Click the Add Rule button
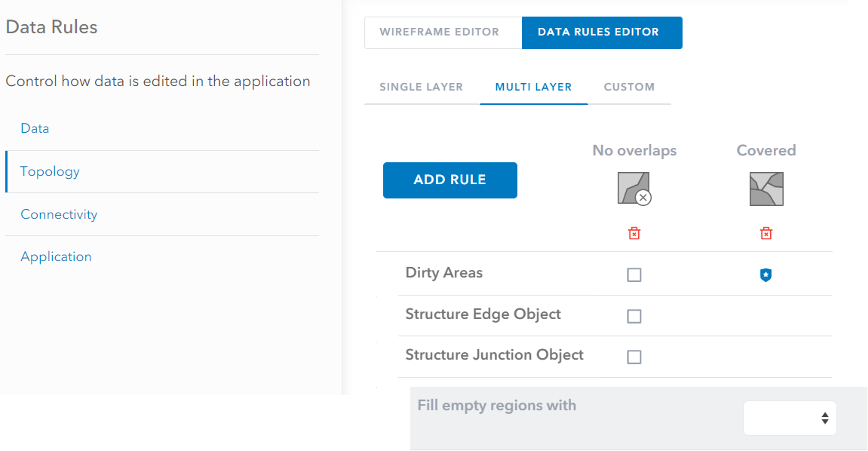 450,180
